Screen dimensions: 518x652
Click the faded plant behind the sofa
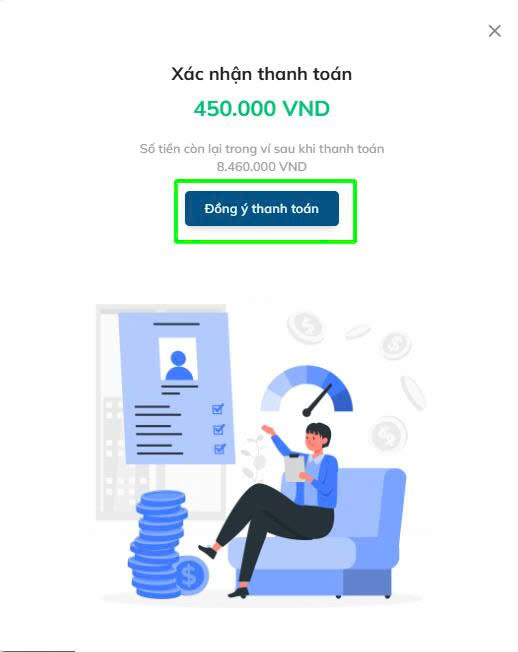254,457
